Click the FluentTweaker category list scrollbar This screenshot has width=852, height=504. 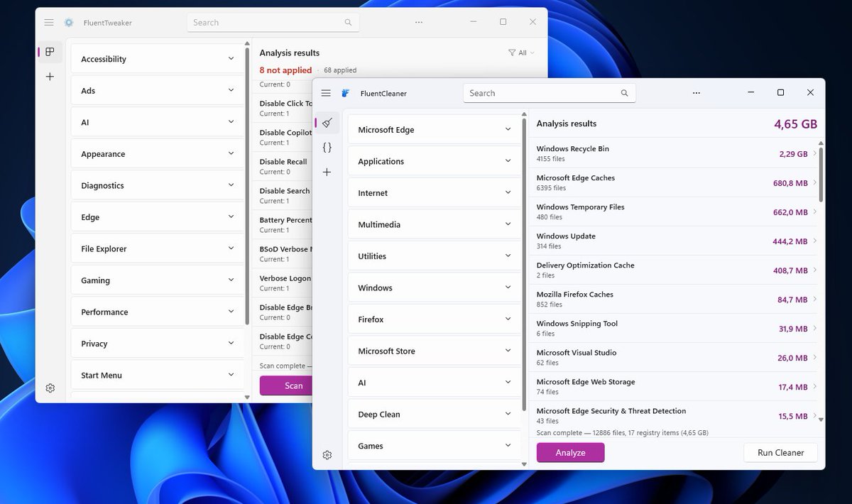tap(247, 186)
